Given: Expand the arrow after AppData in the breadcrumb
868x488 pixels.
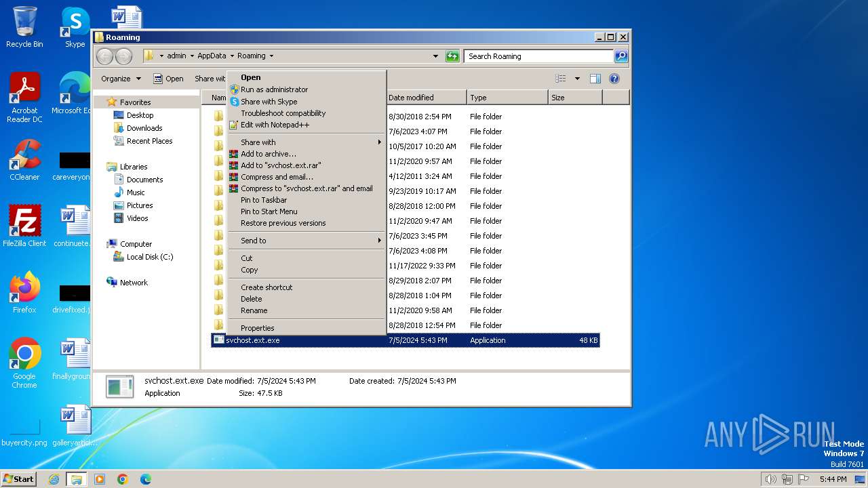Looking at the screenshot, I should click(231, 56).
